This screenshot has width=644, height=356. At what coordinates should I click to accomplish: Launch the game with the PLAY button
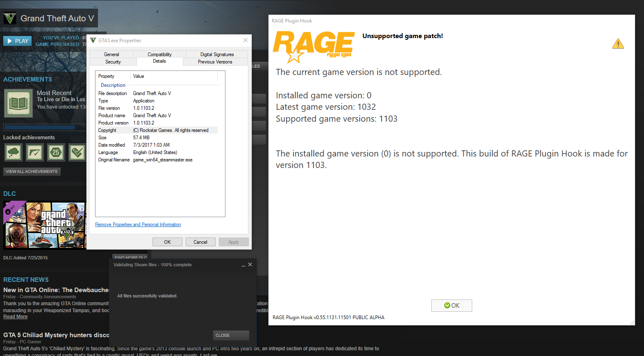click(x=18, y=41)
